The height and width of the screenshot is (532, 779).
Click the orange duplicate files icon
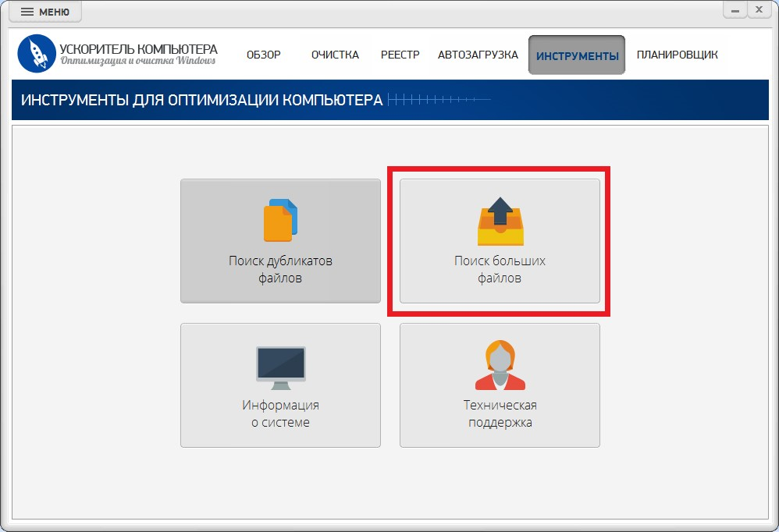[x=280, y=220]
